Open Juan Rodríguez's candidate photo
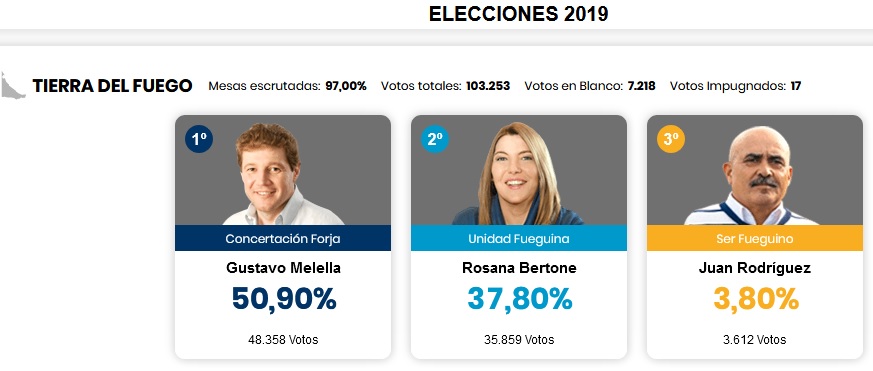873x371 pixels. (752, 175)
